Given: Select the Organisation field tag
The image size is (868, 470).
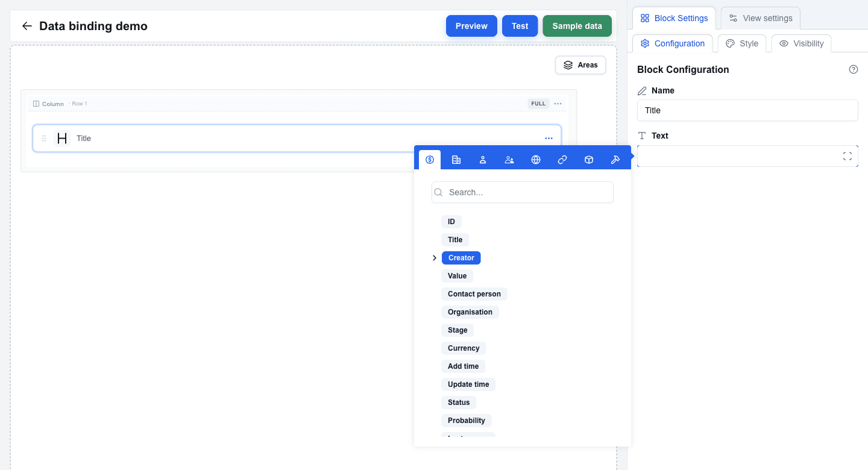Looking at the screenshot, I should [470, 312].
